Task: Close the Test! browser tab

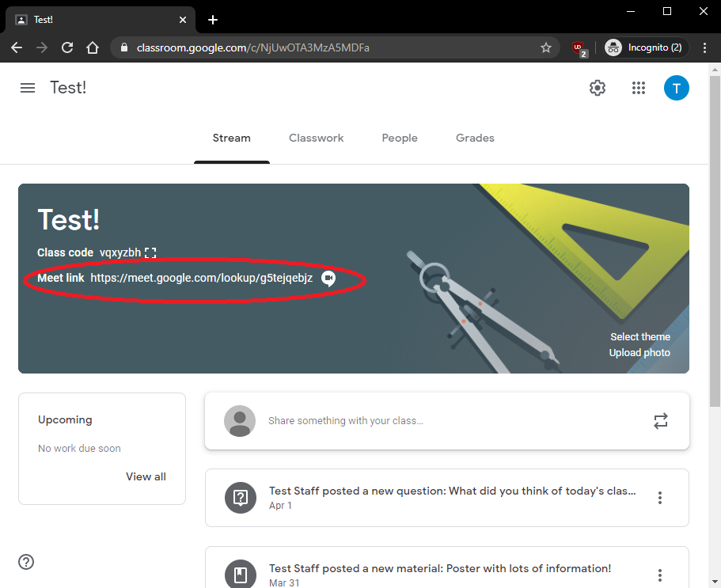Action: click(x=183, y=20)
